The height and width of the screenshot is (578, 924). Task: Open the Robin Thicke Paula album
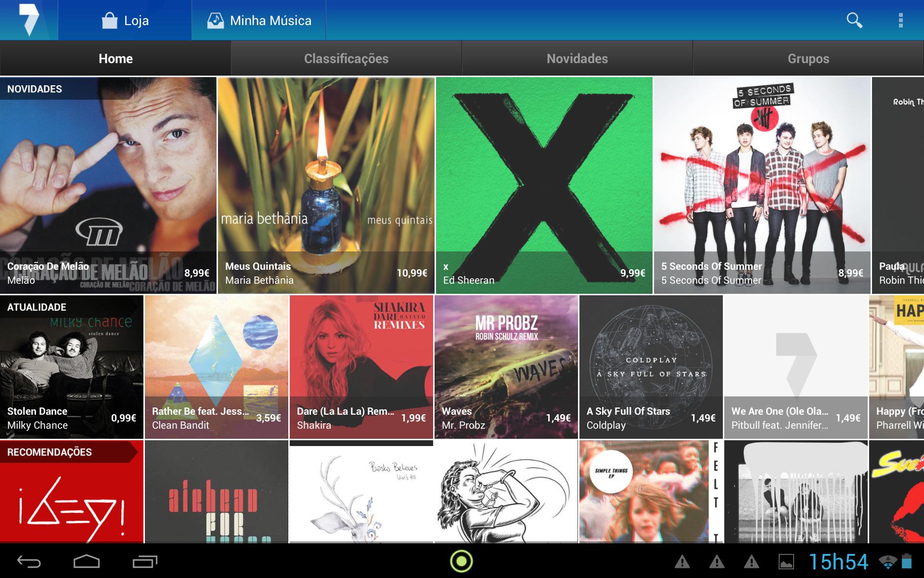coord(898,185)
